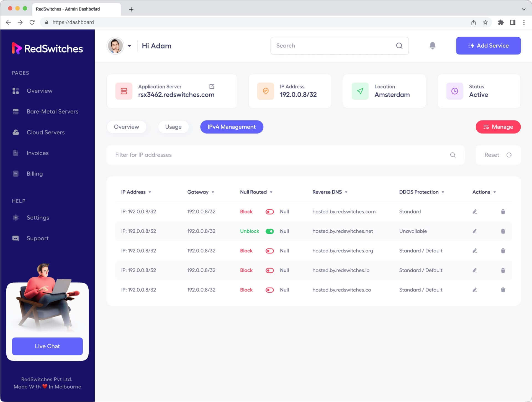Screen dimensions: 532x402
Task: Open a new browser tab
Action: (x=131, y=9)
